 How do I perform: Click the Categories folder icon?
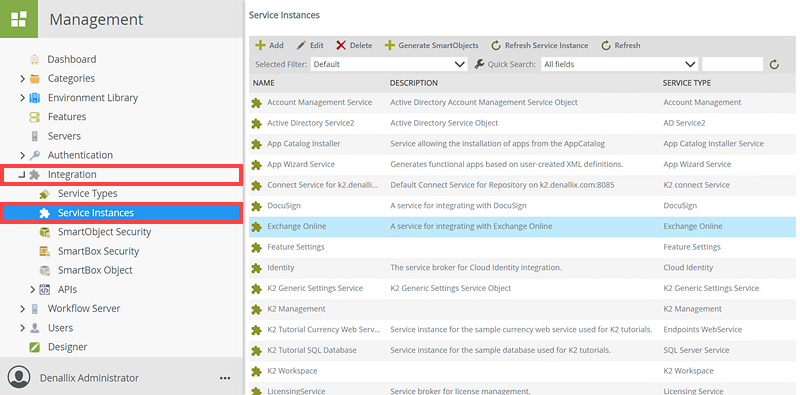(35, 79)
